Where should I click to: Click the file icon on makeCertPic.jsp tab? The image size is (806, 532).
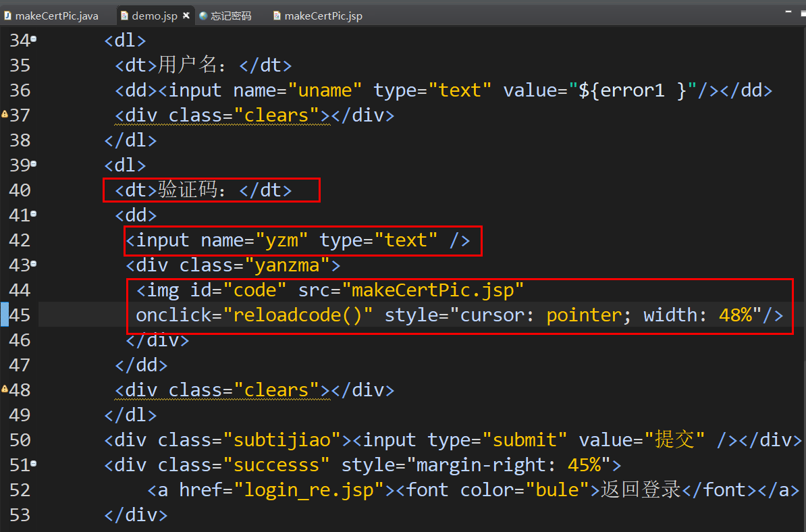click(x=277, y=16)
